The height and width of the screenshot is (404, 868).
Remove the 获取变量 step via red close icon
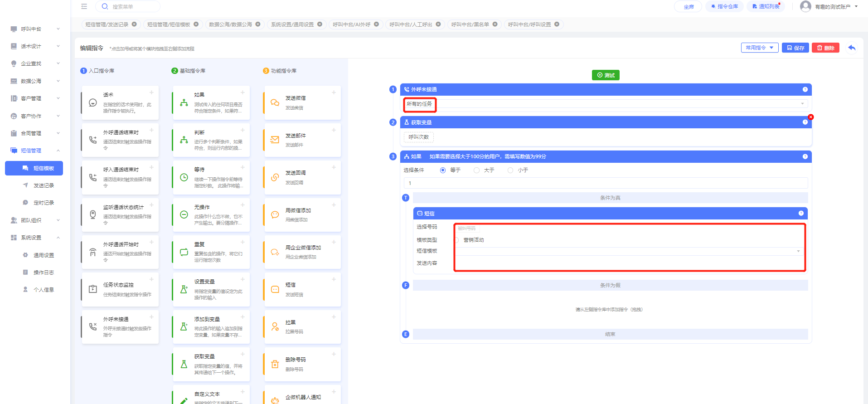pyautogui.click(x=811, y=117)
